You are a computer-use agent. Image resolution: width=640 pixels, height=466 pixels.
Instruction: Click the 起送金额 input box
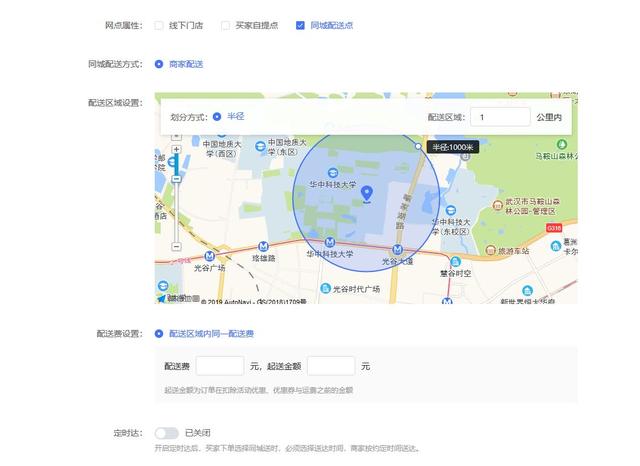pos(331,366)
